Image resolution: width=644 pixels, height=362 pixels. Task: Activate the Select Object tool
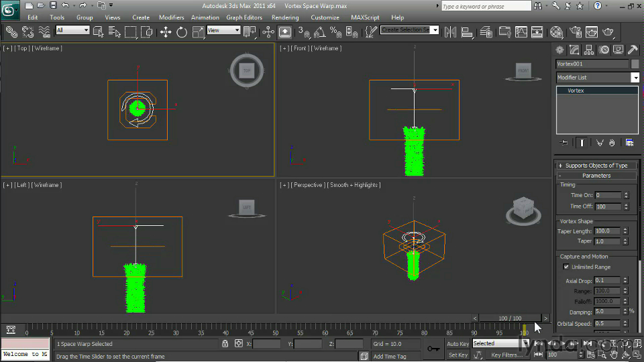pos(98,32)
